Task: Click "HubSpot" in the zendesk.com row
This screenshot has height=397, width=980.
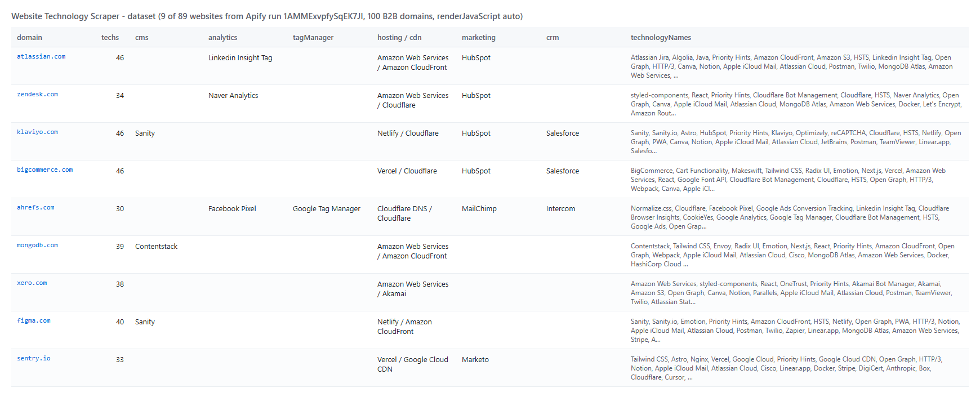Action: [x=476, y=96]
